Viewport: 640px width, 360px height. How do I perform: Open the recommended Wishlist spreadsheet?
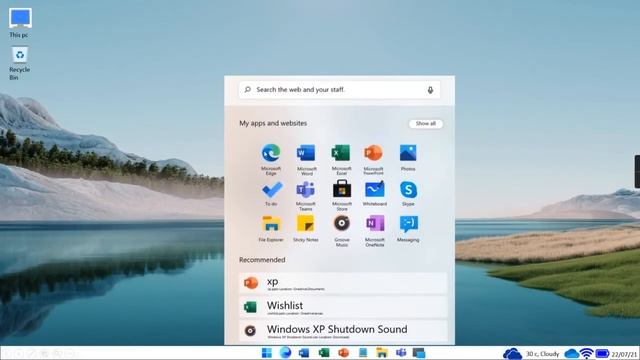[x=343, y=307]
